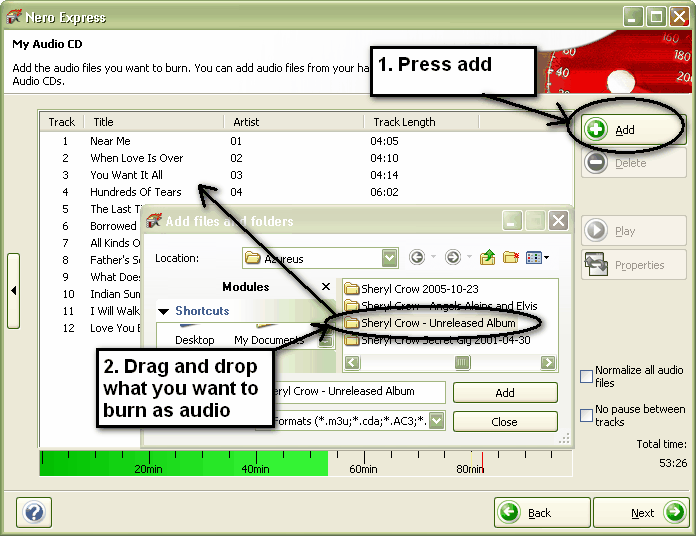Image resolution: width=696 pixels, height=536 pixels.
Task: Click track length 06:02
Action: tap(384, 192)
